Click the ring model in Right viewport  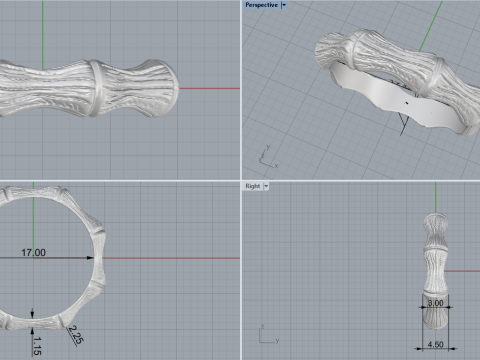[435, 270]
